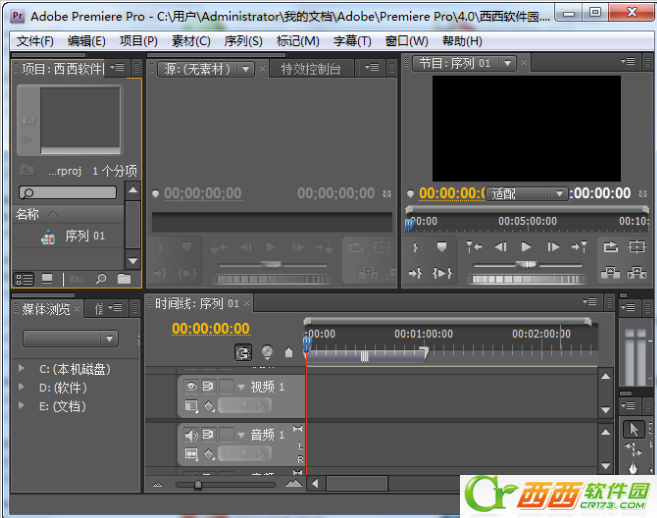Open the media browser file-type dropdown

[71, 339]
